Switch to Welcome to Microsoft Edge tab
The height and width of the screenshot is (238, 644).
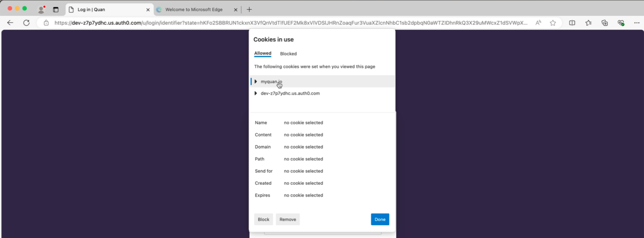pyautogui.click(x=194, y=10)
